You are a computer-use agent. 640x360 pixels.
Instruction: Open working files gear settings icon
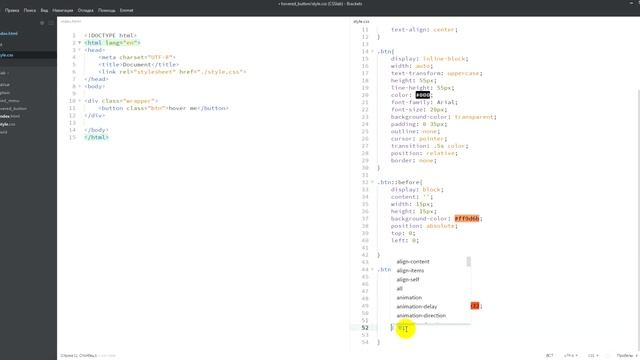click(x=42, y=23)
